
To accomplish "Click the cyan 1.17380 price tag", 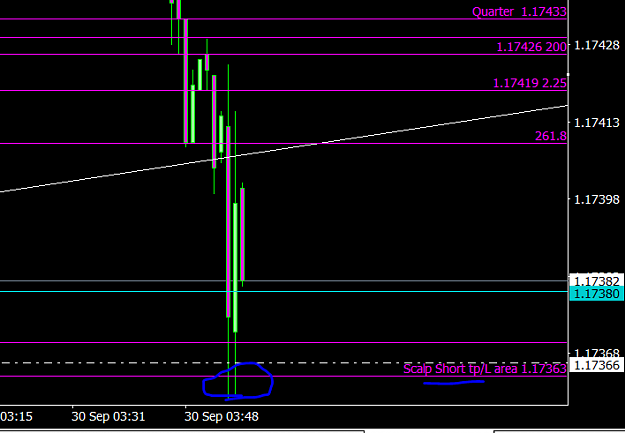I will pyautogui.click(x=597, y=294).
